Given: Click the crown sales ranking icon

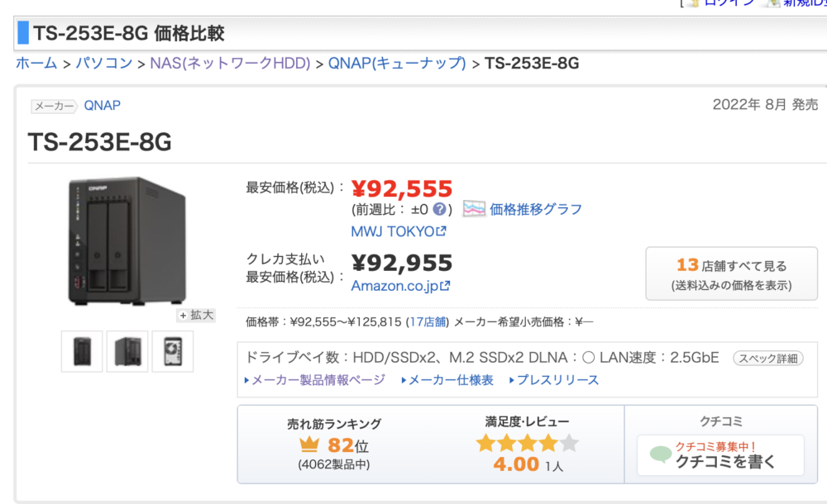Looking at the screenshot, I should tap(308, 445).
